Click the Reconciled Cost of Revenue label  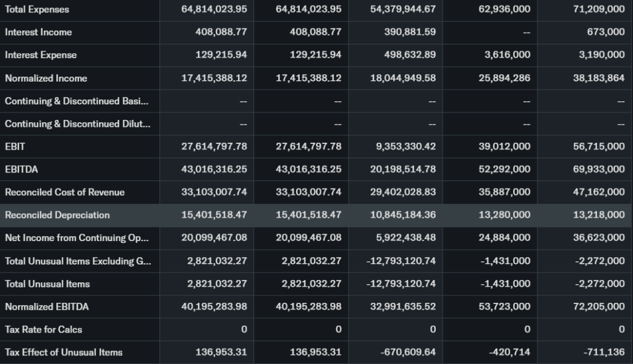[x=64, y=192]
